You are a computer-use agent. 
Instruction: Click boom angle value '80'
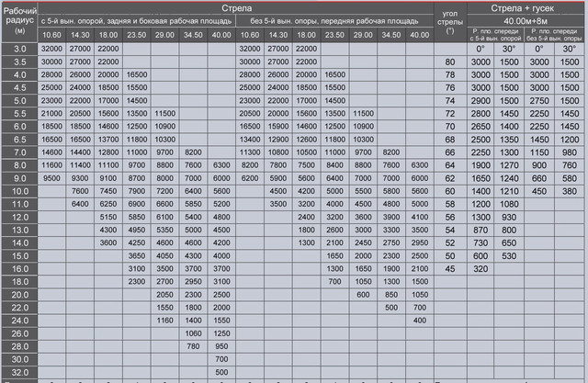tap(450, 62)
